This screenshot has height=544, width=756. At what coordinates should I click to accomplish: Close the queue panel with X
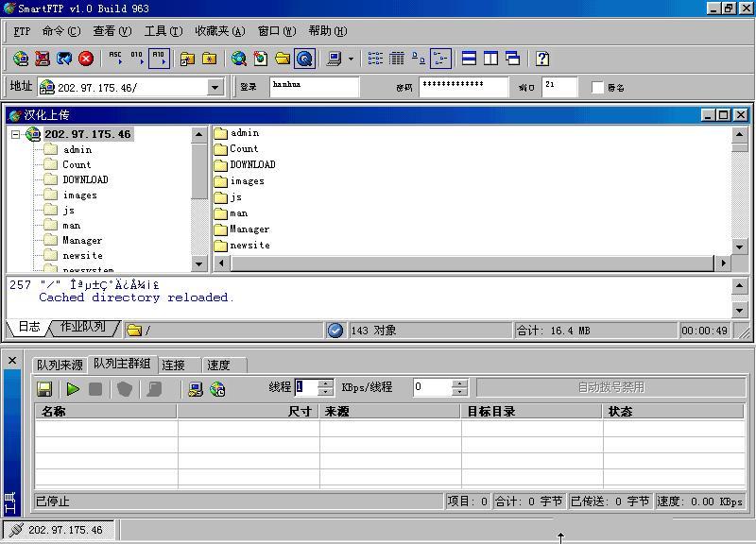click(x=12, y=361)
